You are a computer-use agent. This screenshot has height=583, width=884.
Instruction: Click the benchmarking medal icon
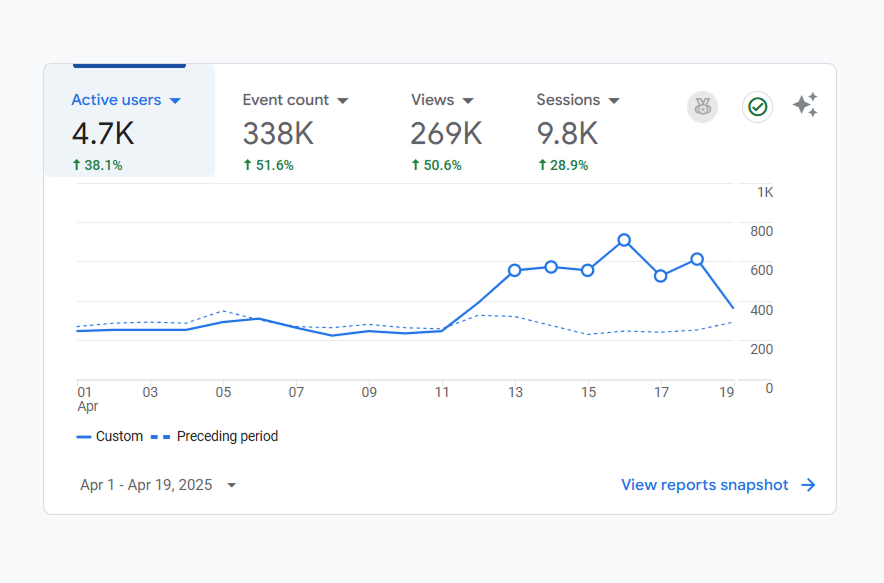point(702,107)
